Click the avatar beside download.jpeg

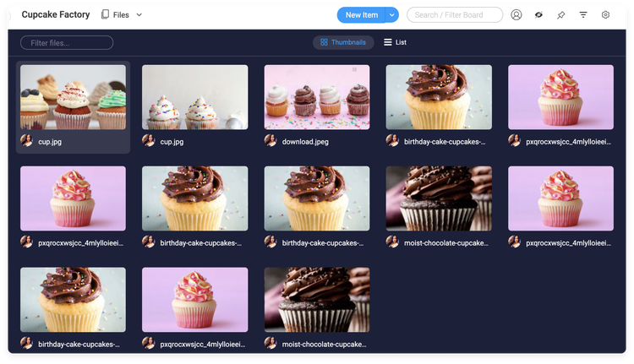click(x=271, y=140)
